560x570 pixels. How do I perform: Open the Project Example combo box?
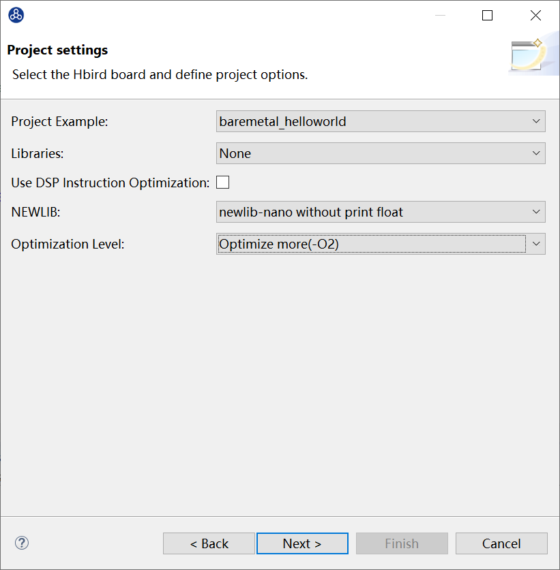pyautogui.click(x=381, y=121)
